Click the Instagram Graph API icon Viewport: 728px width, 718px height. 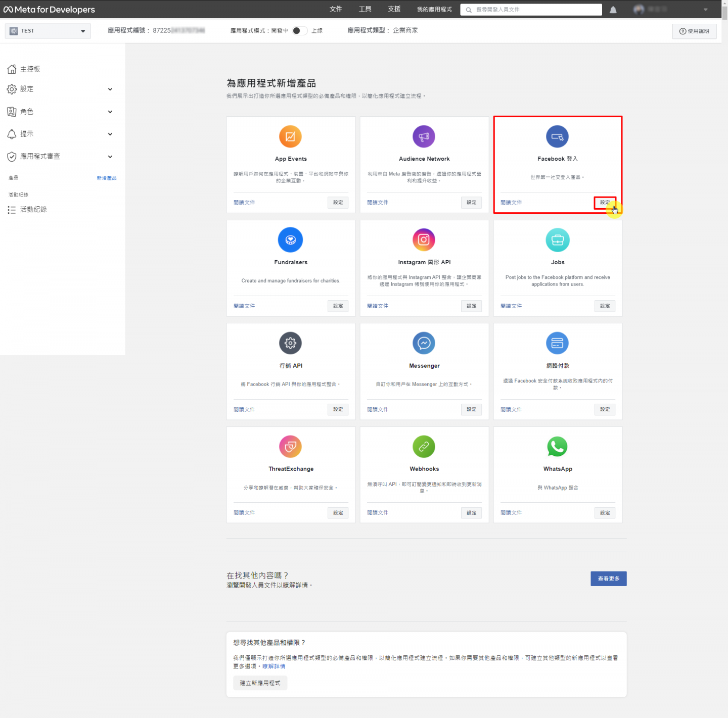424,240
